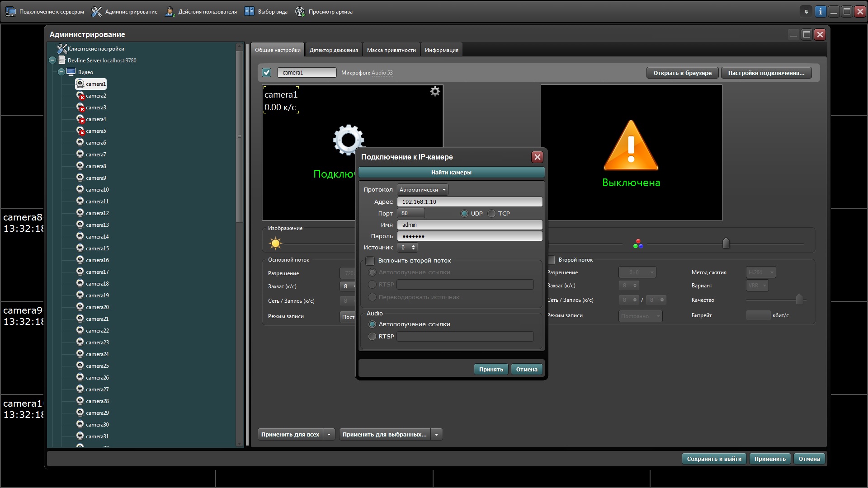The width and height of the screenshot is (868, 488).
Task: Uncheck the camera1 enabled checkbox
Action: point(267,73)
